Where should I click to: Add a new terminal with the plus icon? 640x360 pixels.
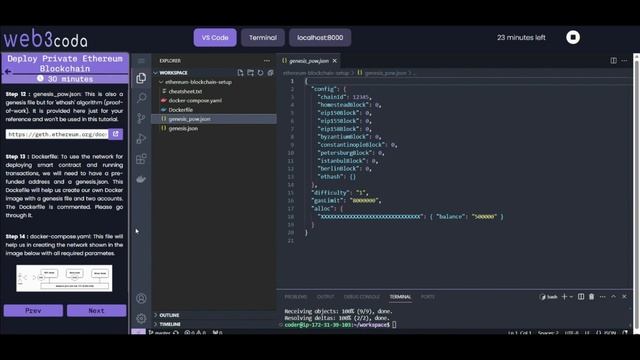[x=564, y=297]
